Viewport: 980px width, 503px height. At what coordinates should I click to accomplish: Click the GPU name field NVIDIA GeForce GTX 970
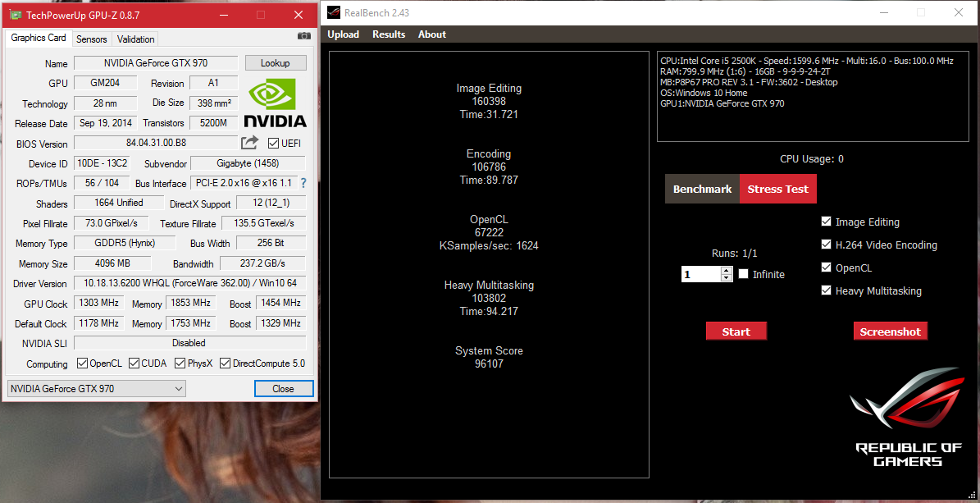(x=156, y=63)
